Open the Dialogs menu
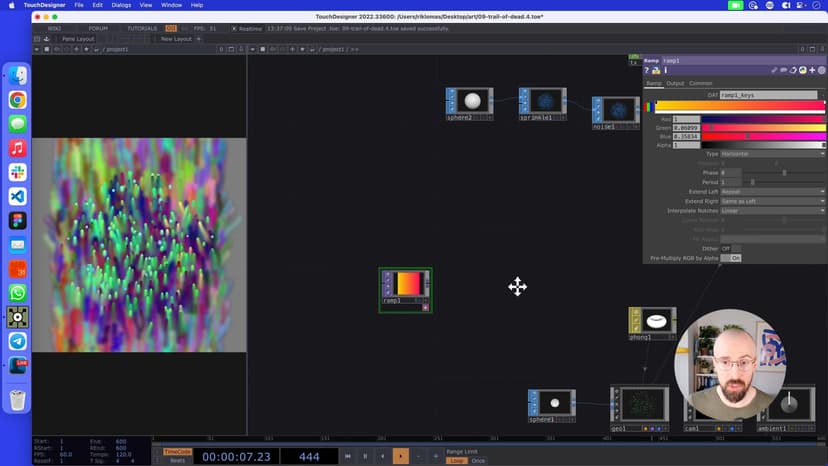 point(121,5)
